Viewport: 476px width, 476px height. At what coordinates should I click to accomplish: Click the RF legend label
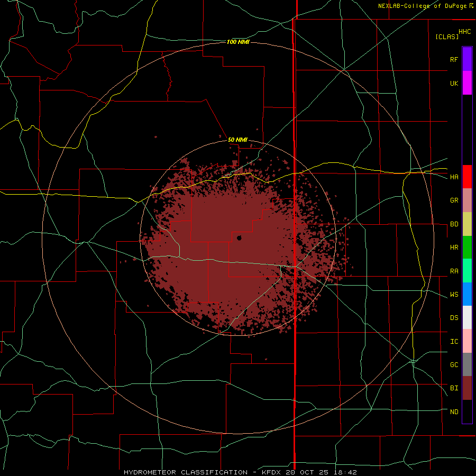tap(454, 59)
